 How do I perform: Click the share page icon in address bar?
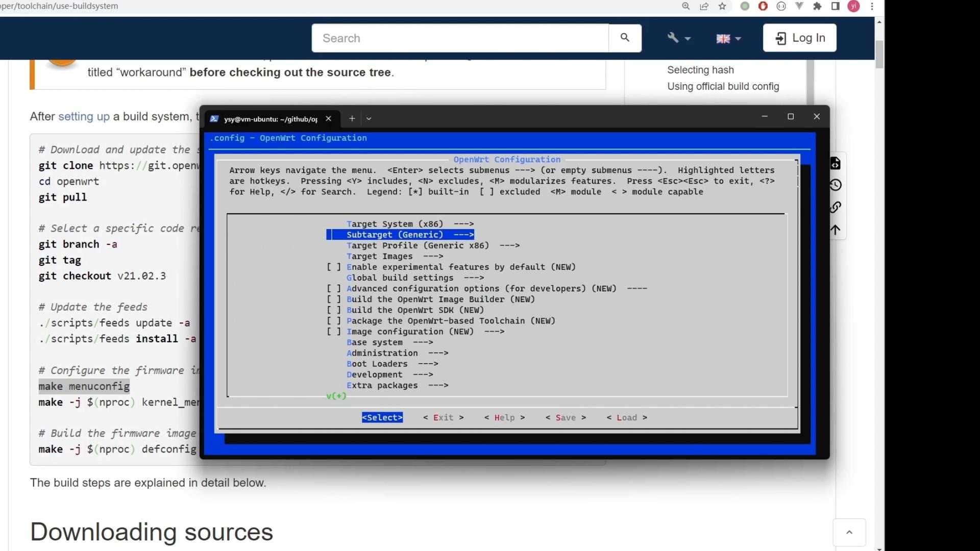pyautogui.click(x=704, y=6)
